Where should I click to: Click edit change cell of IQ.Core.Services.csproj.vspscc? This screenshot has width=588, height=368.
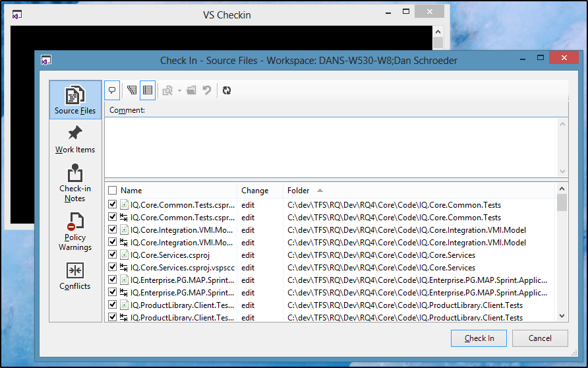248,268
